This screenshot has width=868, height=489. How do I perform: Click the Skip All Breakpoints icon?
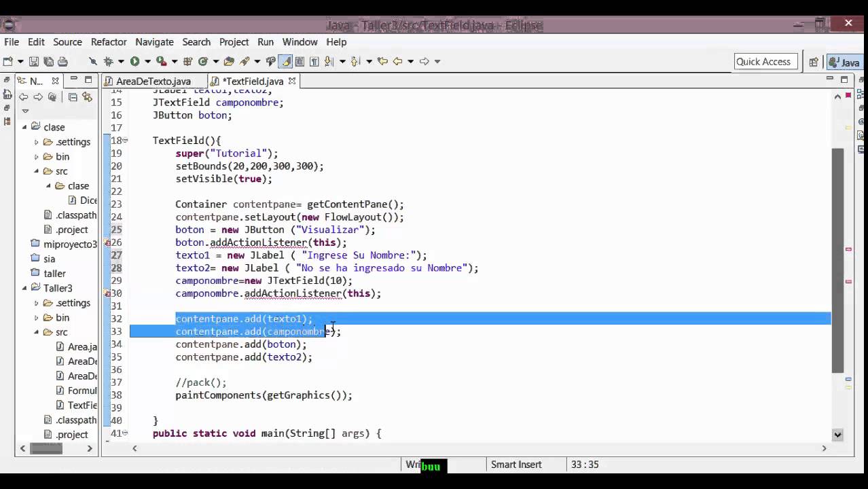tap(93, 61)
